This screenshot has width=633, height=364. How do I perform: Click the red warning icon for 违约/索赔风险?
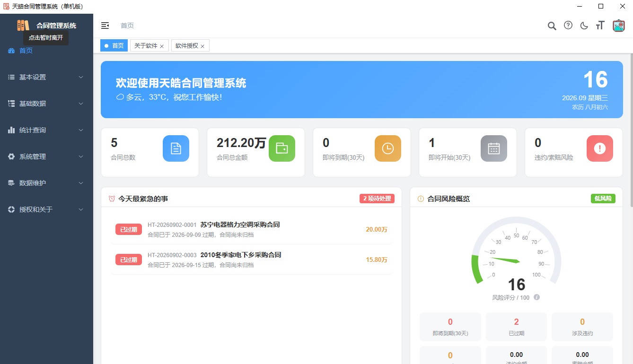pos(600,148)
